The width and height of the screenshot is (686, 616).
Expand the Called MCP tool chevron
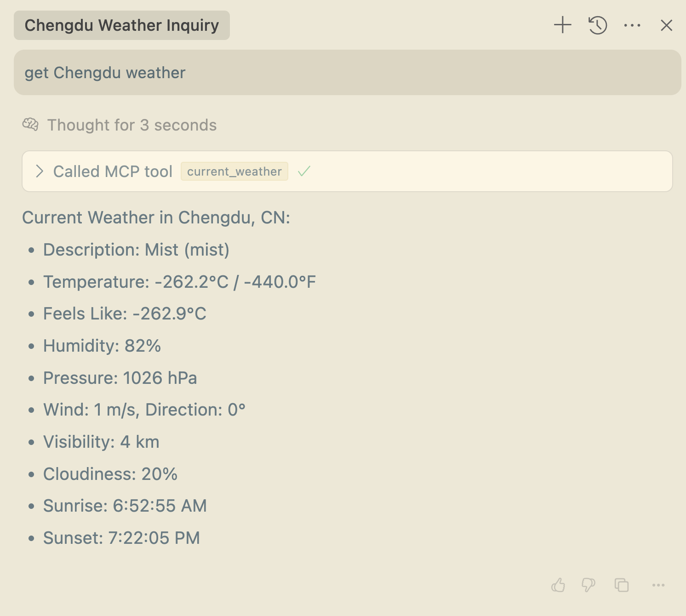(x=40, y=171)
